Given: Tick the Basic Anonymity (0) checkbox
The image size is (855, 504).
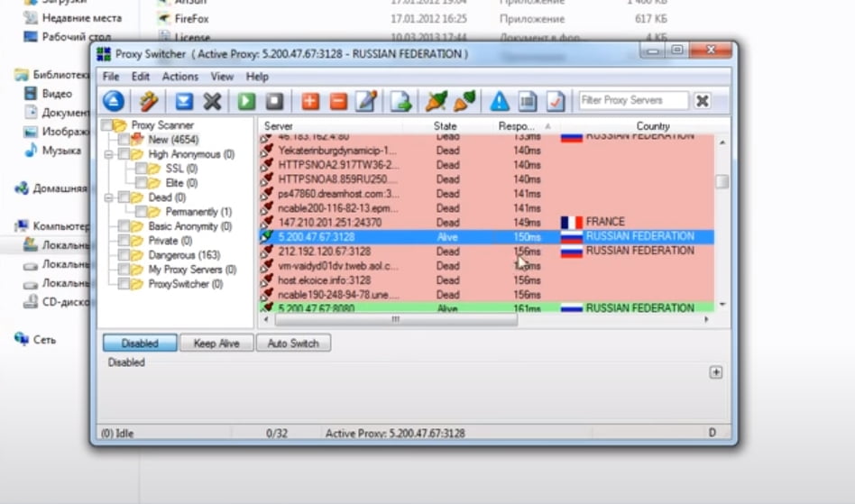Looking at the screenshot, I should pos(124,226).
